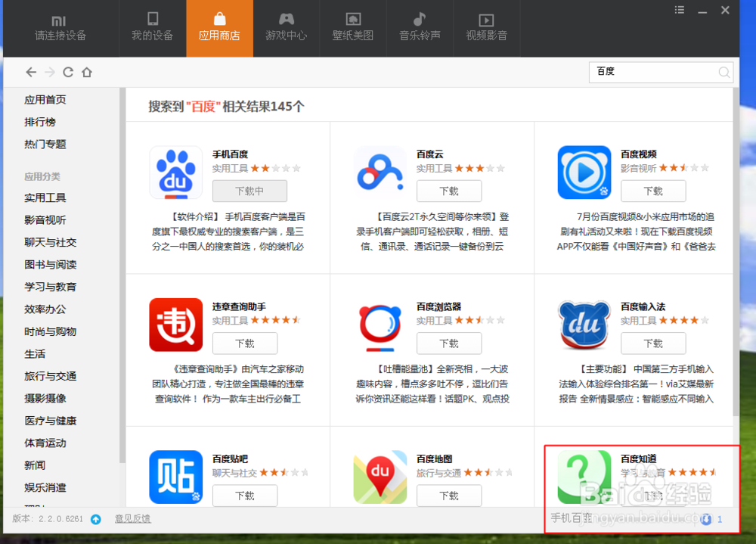756x544 pixels.
Task: Download 百度浏览器 with 下载 button
Action: (449, 343)
